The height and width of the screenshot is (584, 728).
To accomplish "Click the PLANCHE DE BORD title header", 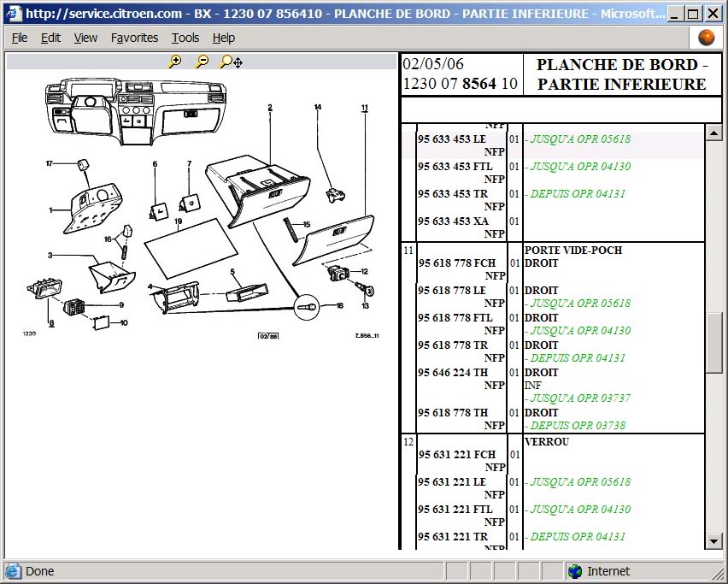I will pyautogui.click(x=621, y=74).
